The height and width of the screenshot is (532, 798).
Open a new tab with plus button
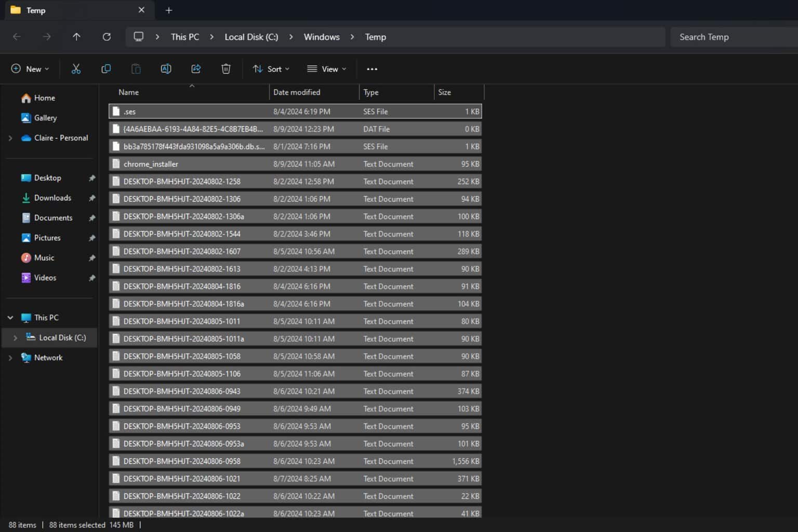coord(169,10)
